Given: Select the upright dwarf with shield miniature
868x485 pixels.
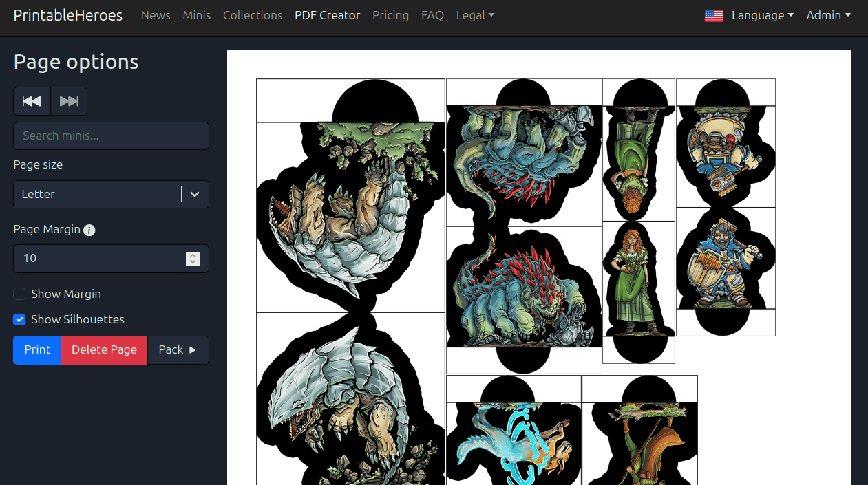Looking at the screenshot, I should click(725, 261).
